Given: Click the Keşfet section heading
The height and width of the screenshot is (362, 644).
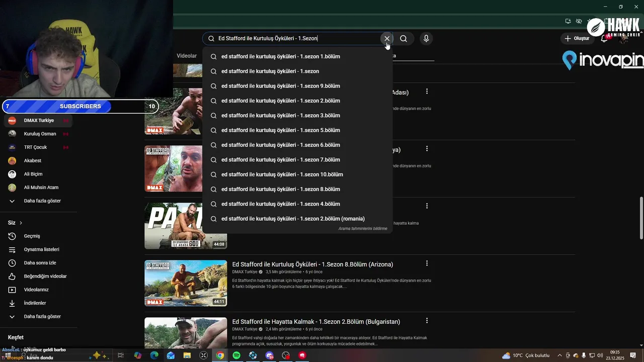Looking at the screenshot, I should 16,337.
